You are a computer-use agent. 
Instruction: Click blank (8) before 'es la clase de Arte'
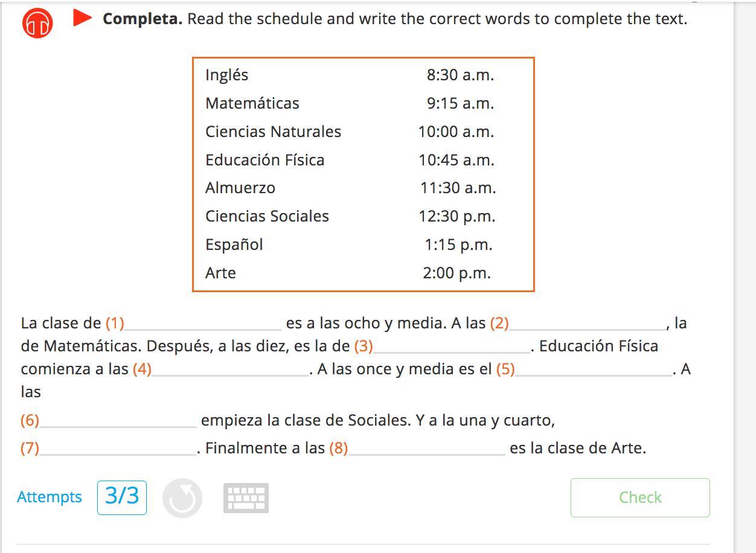(x=426, y=447)
